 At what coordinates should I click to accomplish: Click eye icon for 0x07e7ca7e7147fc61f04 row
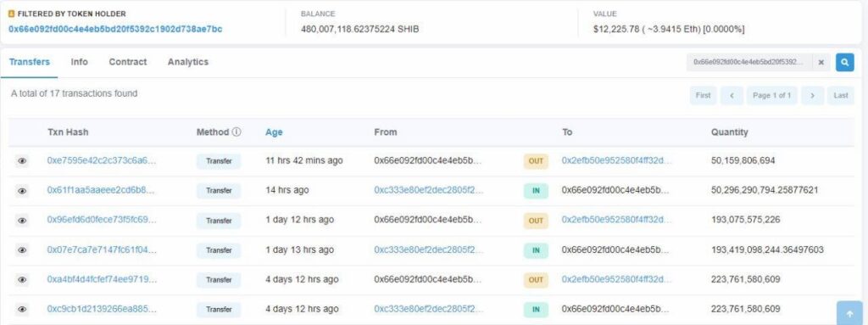[x=22, y=250]
